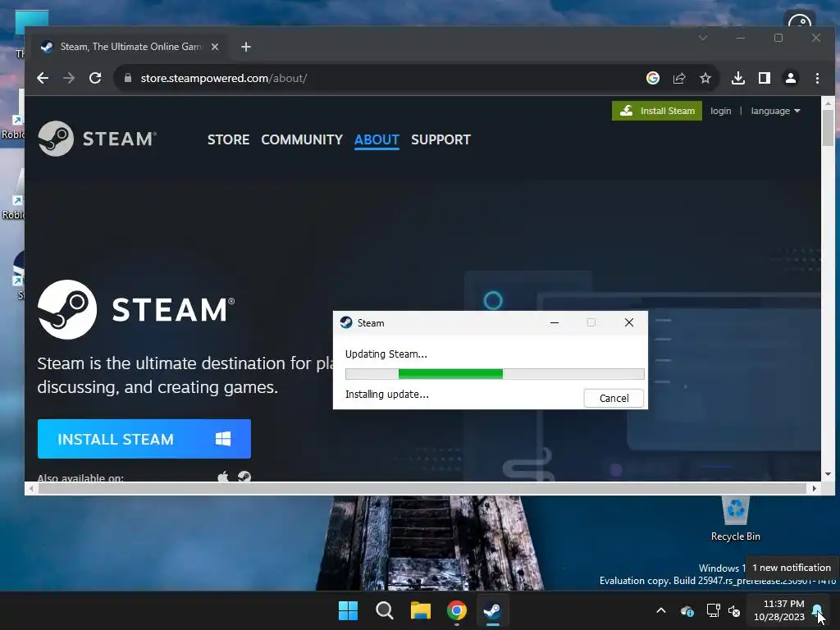Viewport: 840px width, 630px height.
Task: Click scroll down arrow on page
Action: [x=828, y=474]
